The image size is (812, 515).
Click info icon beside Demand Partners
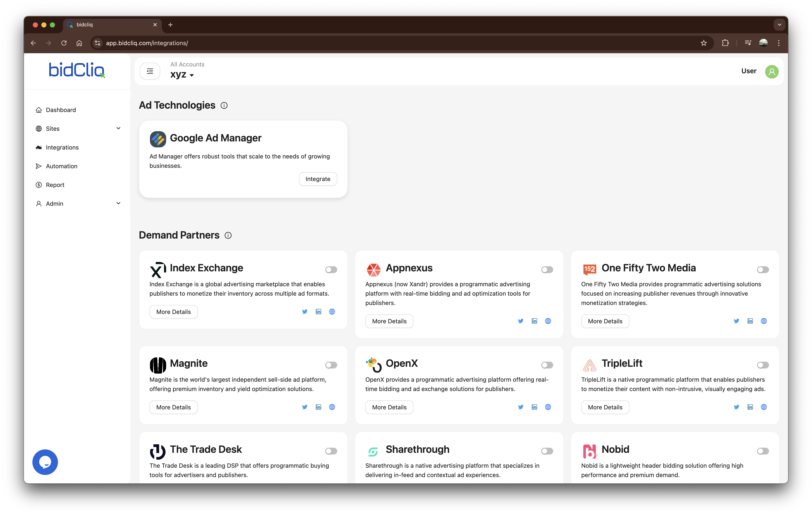tap(228, 235)
